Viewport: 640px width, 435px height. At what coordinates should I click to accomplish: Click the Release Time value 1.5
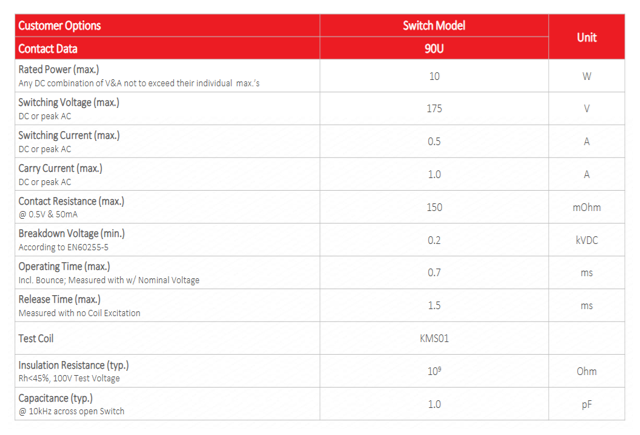pyautogui.click(x=434, y=305)
